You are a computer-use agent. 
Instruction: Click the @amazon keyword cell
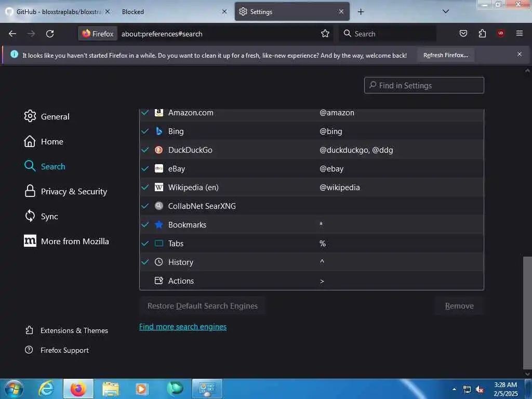(x=337, y=113)
